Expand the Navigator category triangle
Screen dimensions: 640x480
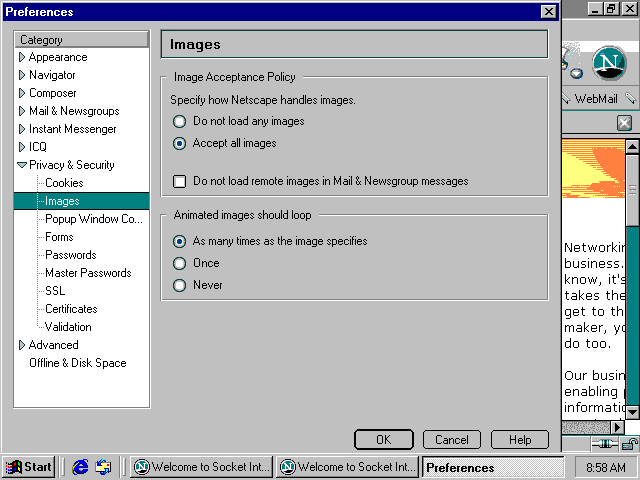coord(22,75)
